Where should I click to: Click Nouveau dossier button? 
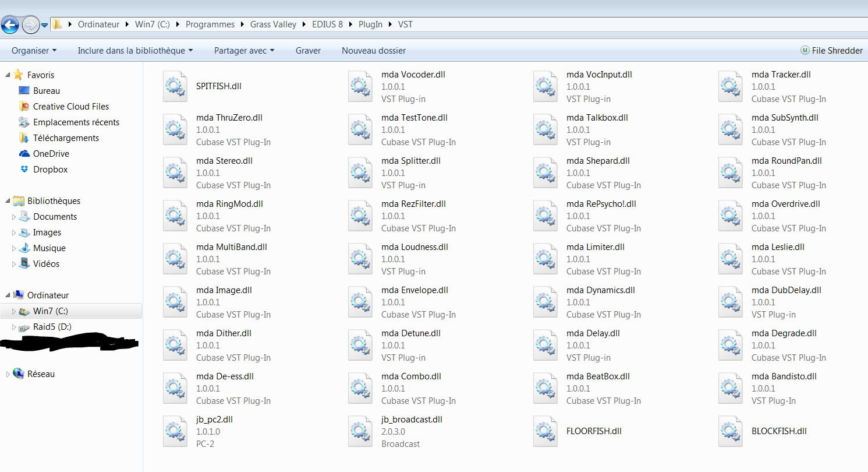[x=374, y=51]
